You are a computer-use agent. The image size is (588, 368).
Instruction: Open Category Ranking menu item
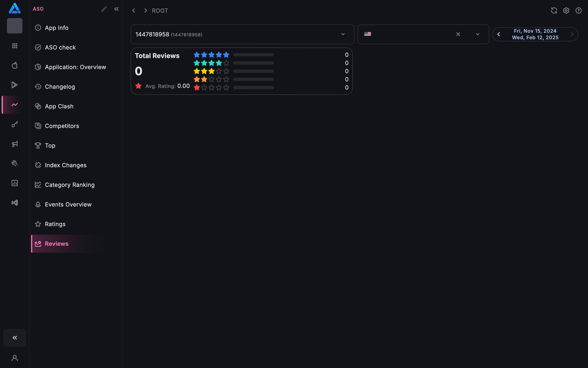click(76, 185)
